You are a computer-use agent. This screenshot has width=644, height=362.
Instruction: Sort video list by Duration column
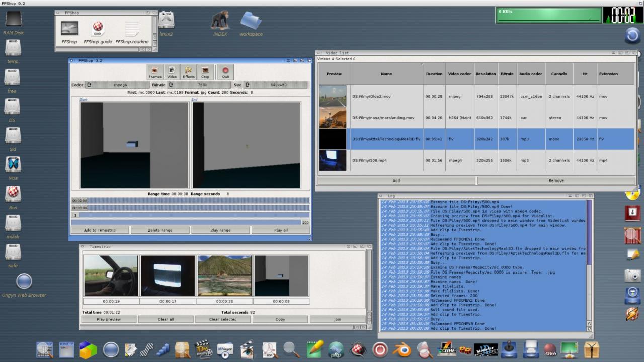point(434,74)
